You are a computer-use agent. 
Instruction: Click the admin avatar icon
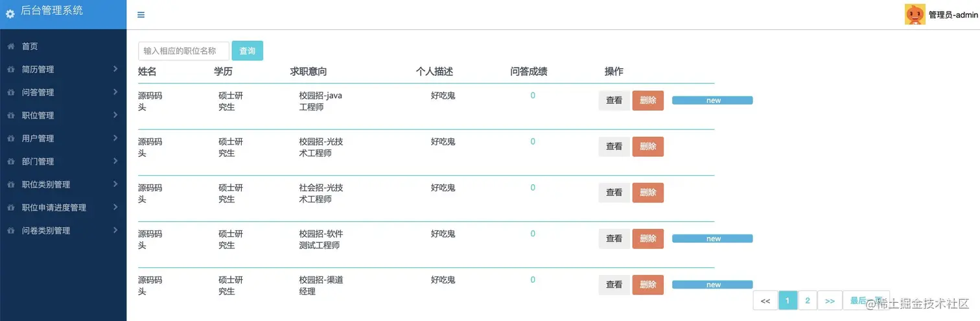click(x=915, y=14)
